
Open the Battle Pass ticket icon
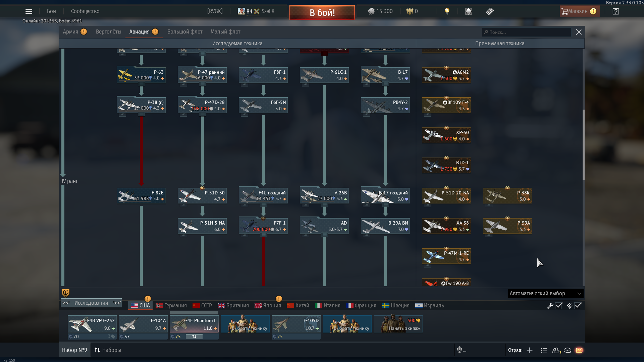pos(490,11)
